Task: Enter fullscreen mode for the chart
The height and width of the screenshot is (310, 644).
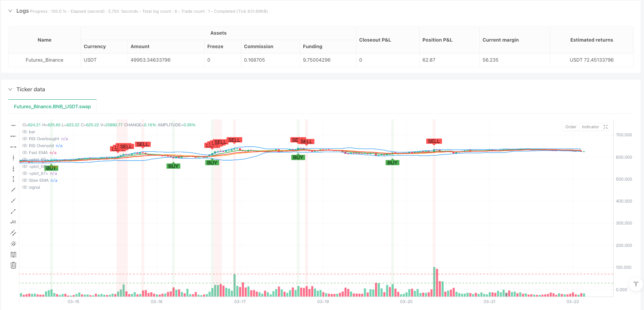Action: [605, 127]
